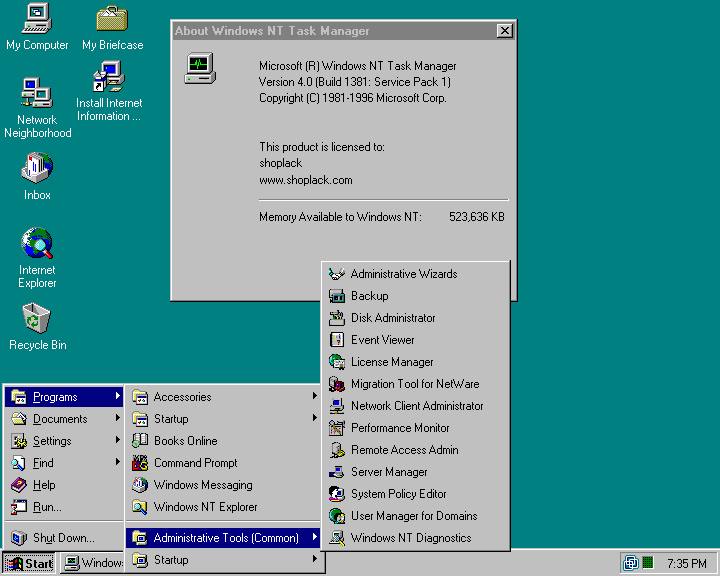The width and height of the screenshot is (720, 576).
Task: Click the Event Viewer icon
Action: tap(337, 340)
